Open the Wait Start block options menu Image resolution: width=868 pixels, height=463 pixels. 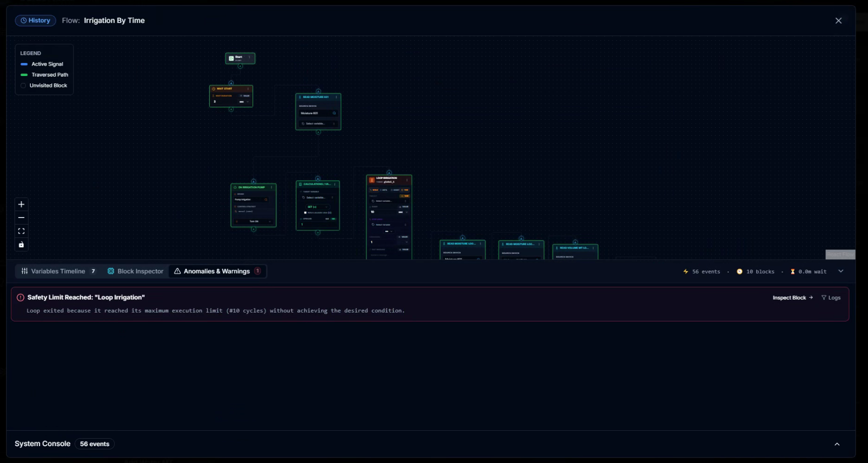point(248,89)
